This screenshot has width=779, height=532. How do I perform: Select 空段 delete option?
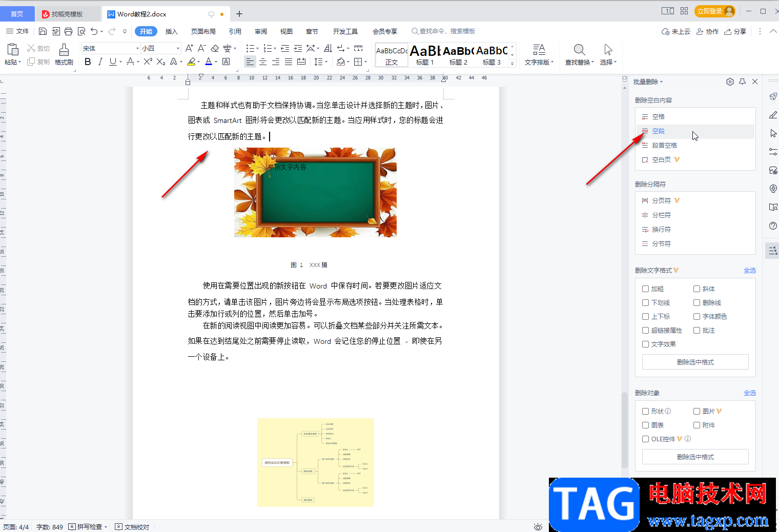coord(695,131)
